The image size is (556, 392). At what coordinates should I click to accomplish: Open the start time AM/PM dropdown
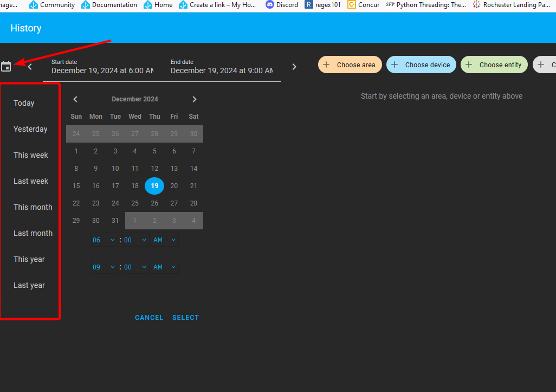point(164,240)
